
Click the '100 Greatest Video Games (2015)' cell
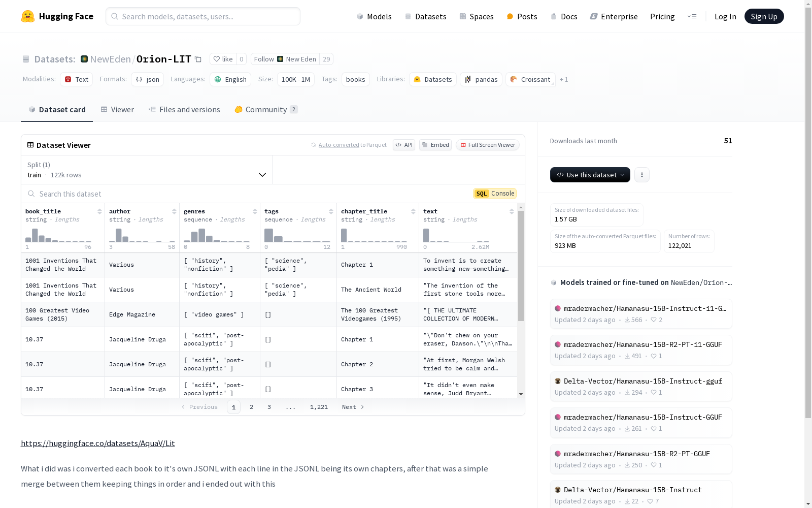pos(63,314)
